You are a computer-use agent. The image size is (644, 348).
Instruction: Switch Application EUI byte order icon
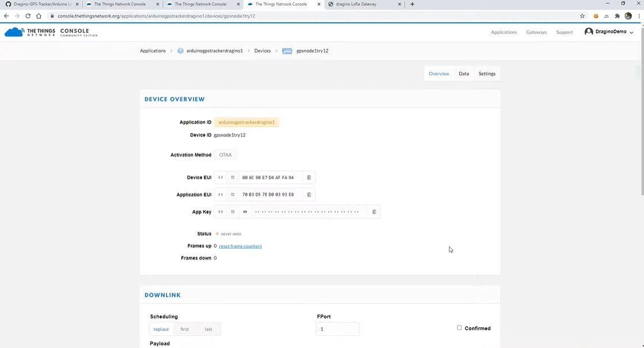coord(233,194)
